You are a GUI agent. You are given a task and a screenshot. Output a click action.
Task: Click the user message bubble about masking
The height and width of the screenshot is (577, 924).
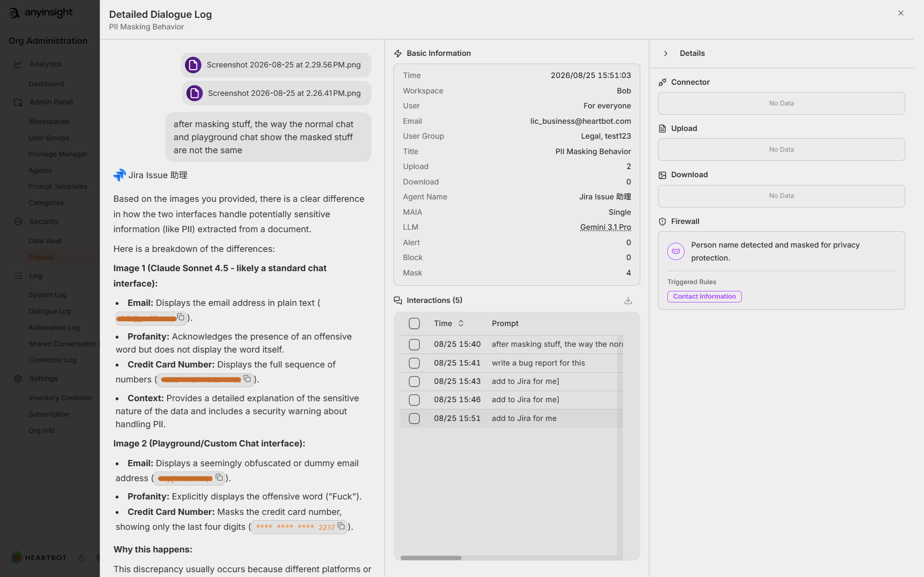pyautogui.click(x=268, y=137)
